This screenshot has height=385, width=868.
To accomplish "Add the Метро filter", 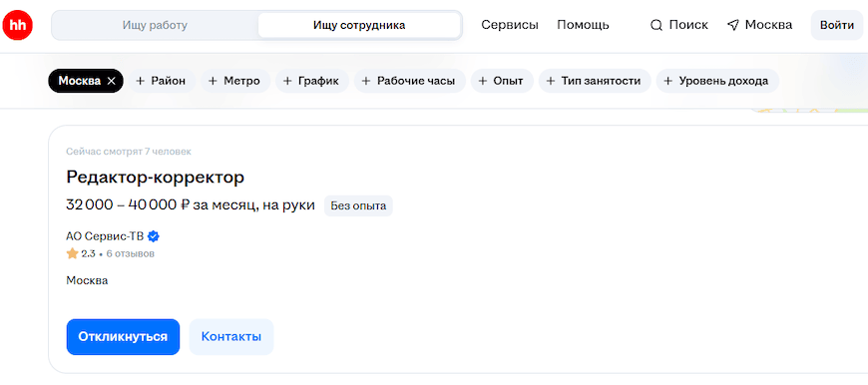I will pos(234,82).
